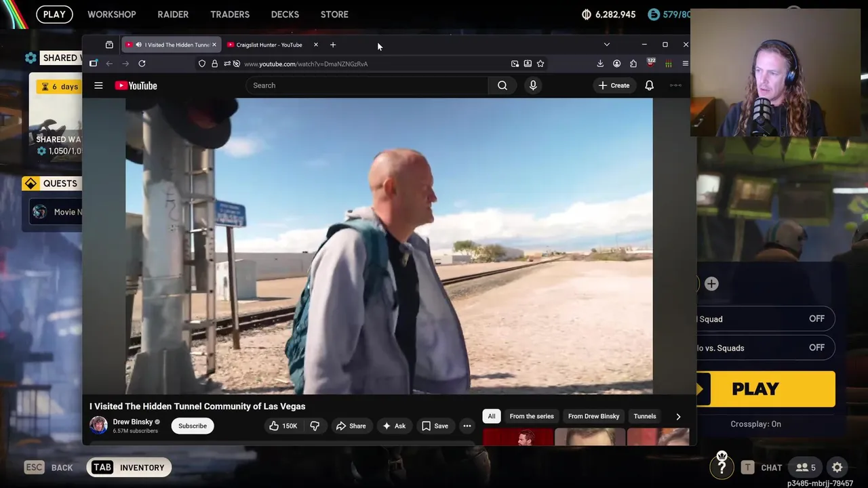Open the YouTube notifications bell
868x488 pixels.
649,85
